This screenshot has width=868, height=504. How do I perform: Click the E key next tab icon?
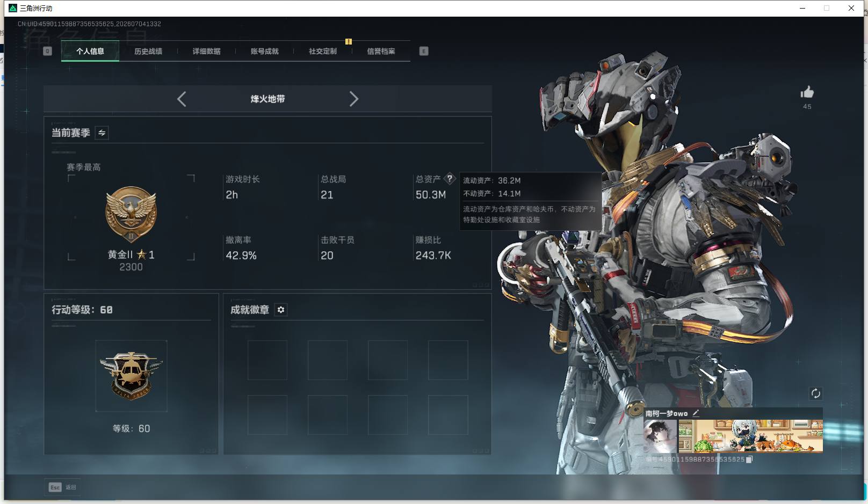click(424, 51)
